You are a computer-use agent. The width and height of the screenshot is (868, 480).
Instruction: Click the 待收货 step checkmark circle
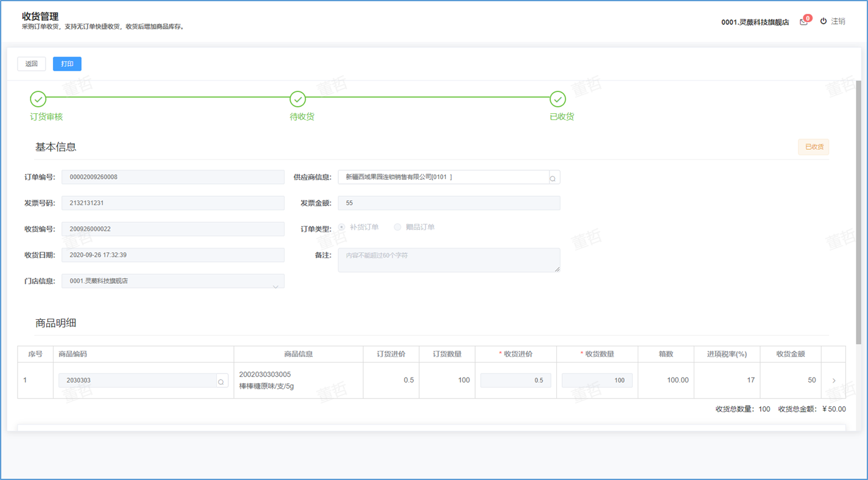tap(298, 99)
